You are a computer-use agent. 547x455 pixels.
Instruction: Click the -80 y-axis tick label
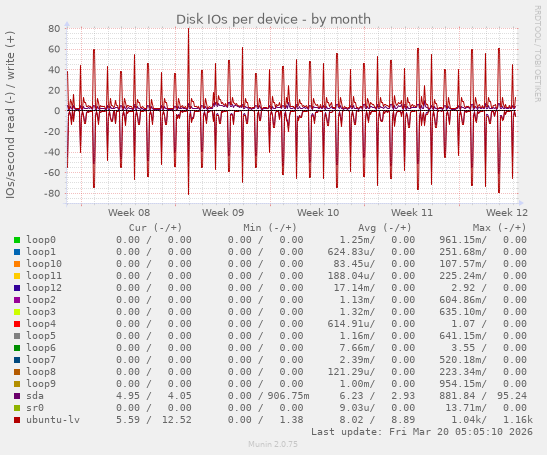(x=52, y=193)
